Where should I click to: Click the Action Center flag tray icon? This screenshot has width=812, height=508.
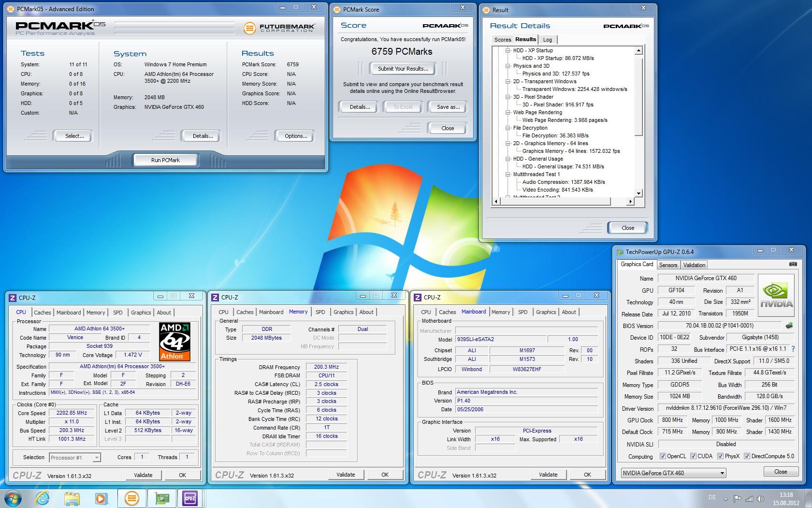pyautogui.click(x=738, y=499)
